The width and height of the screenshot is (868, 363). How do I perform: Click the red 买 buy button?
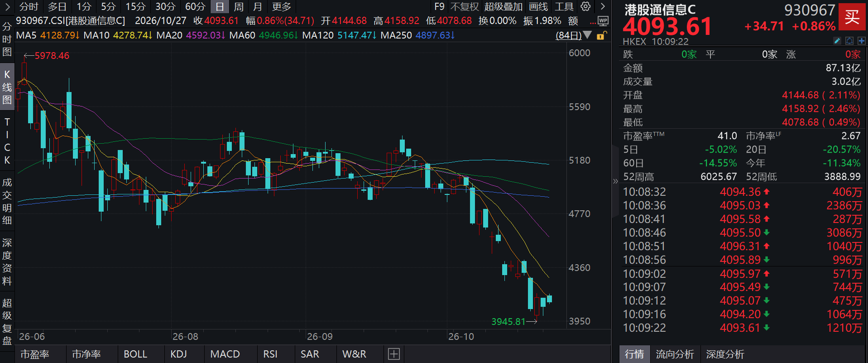coord(852,17)
